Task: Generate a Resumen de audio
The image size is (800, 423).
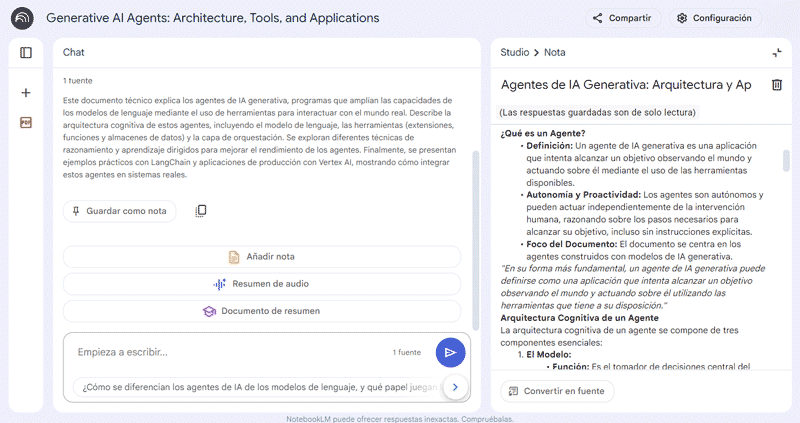Action: 262,284
